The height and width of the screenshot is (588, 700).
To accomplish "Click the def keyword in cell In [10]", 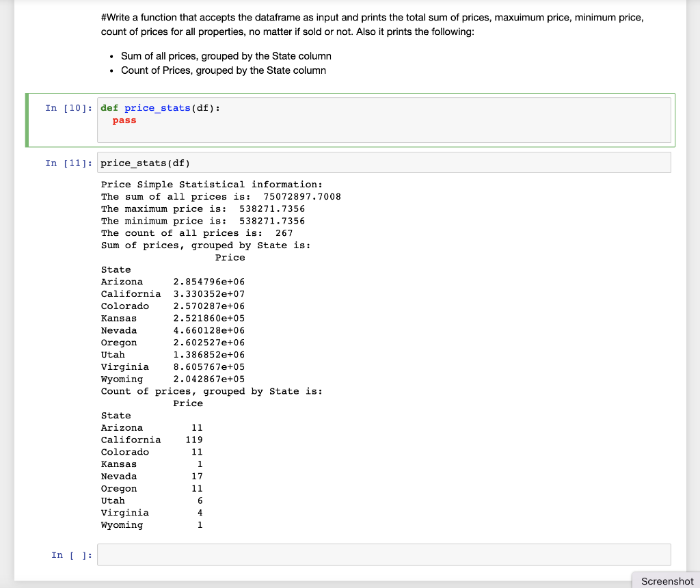I will click(x=108, y=107).
